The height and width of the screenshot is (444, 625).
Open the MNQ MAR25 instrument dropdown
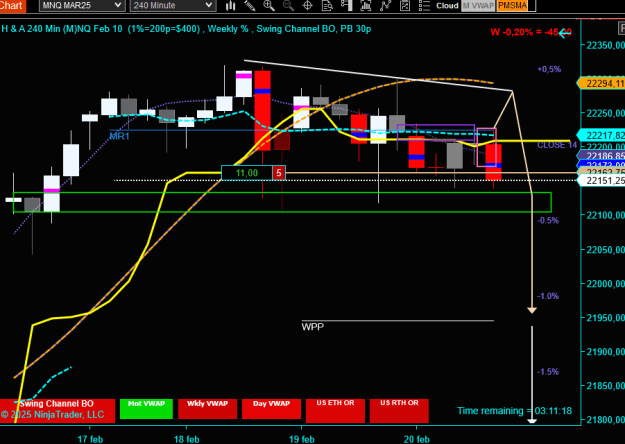pyautogui.click(x=82, y=6)
